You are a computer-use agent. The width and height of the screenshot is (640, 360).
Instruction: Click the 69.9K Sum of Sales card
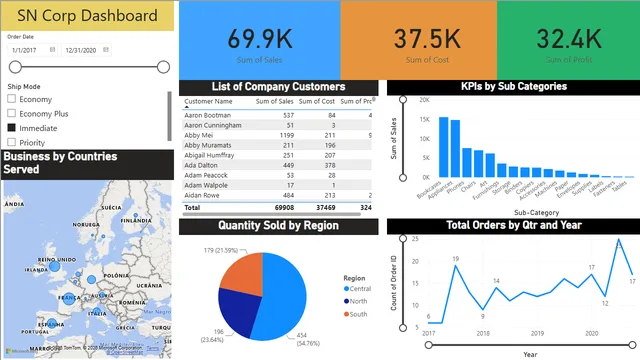(x=260, y=40)
